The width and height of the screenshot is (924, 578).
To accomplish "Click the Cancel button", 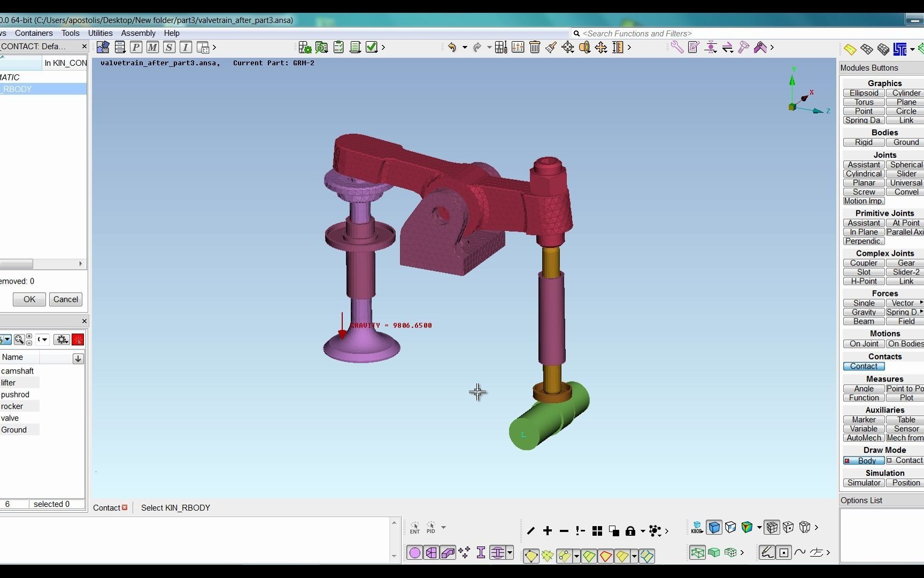I will click(66, 299).
